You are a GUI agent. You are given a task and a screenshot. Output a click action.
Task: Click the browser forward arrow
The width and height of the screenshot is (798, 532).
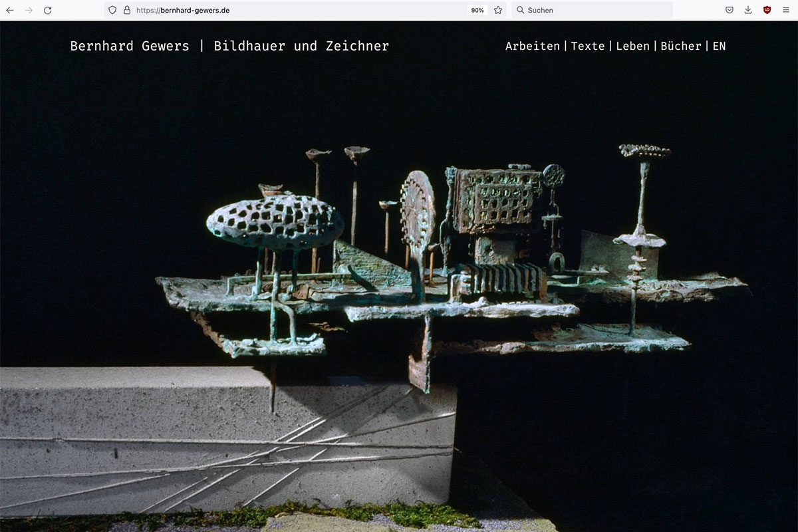(29, 10)
